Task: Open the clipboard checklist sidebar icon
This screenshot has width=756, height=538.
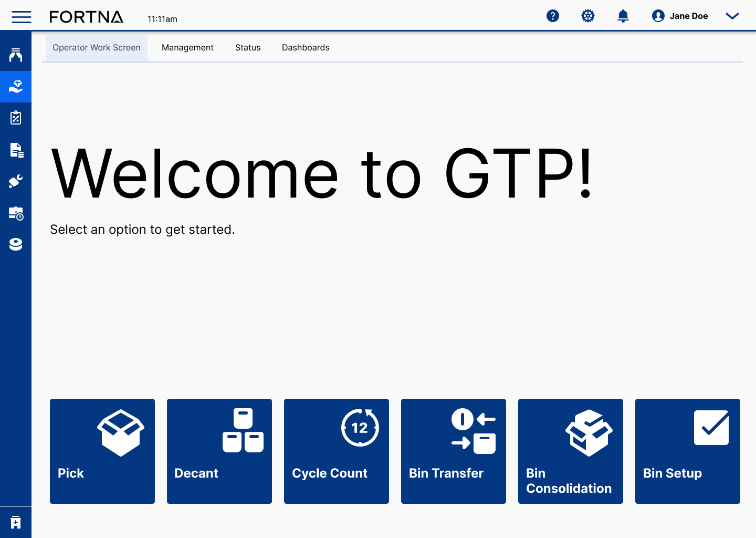Action: pyautogui.click(x=16, y=118)
